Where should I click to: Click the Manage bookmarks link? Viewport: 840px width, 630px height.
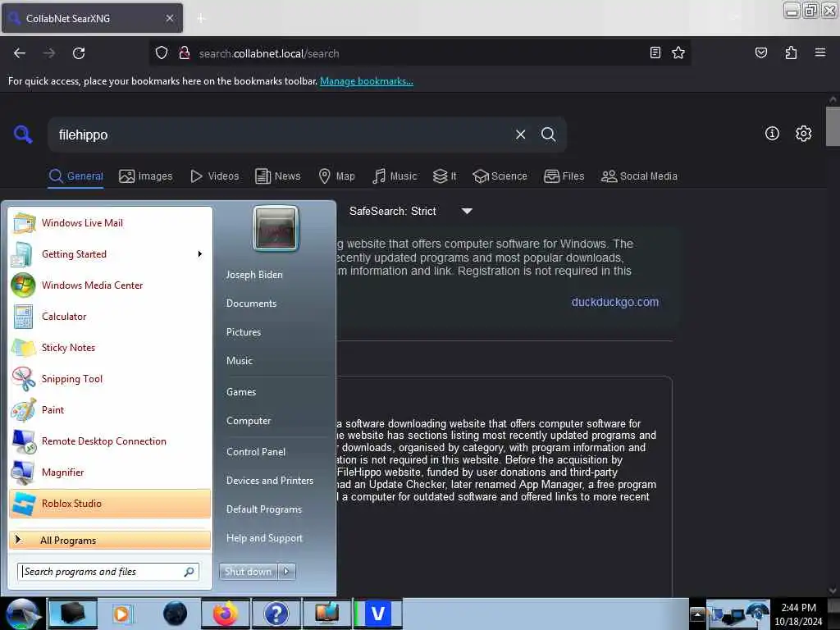tap(367, 81)
